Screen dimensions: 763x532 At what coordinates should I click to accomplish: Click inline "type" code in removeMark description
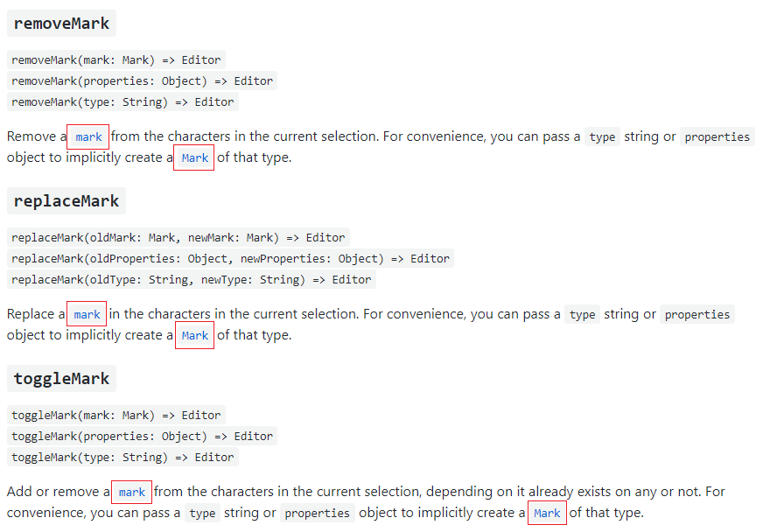tap(602, 137)
